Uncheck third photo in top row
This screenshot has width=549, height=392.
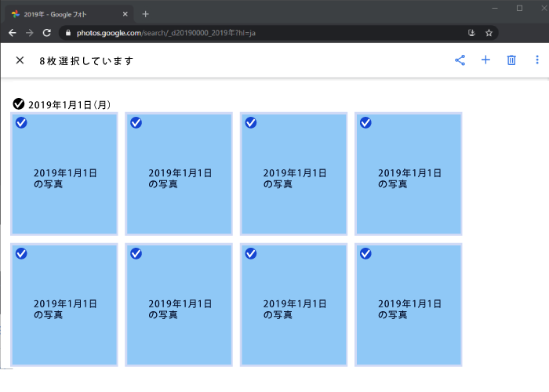[x=251, y=123]
